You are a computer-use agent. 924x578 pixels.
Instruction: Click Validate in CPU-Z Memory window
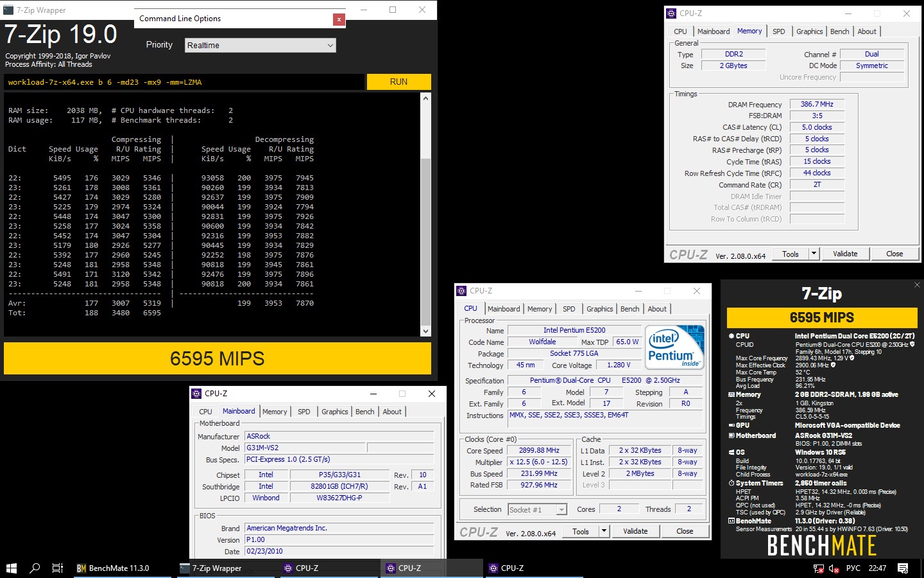[x=845, y=254]
